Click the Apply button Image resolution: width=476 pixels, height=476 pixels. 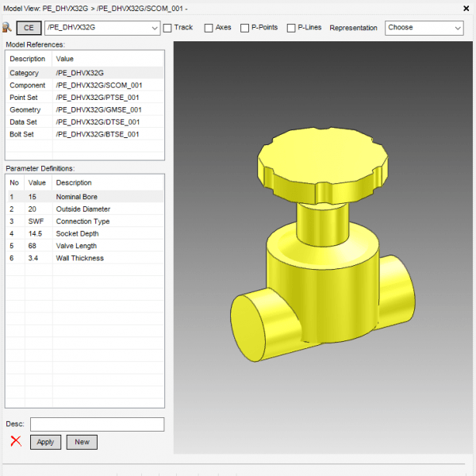click(x=45, y=442)
